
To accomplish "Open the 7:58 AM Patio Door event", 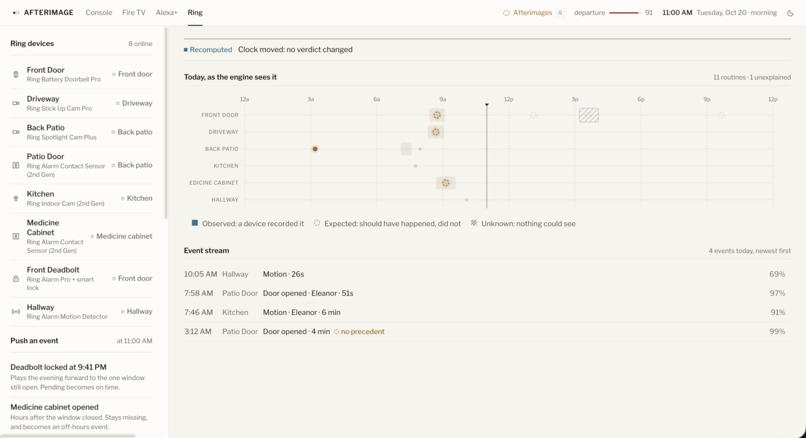I will [x=485, y=293].
